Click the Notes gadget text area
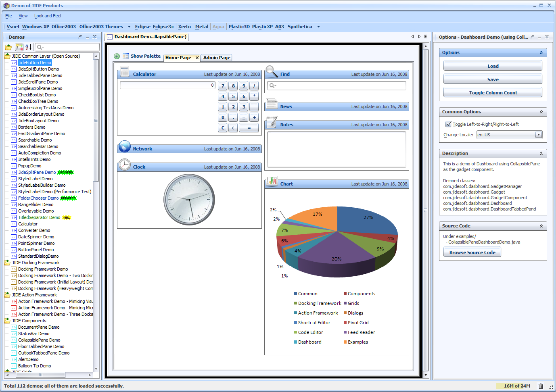 pos(337,149)
